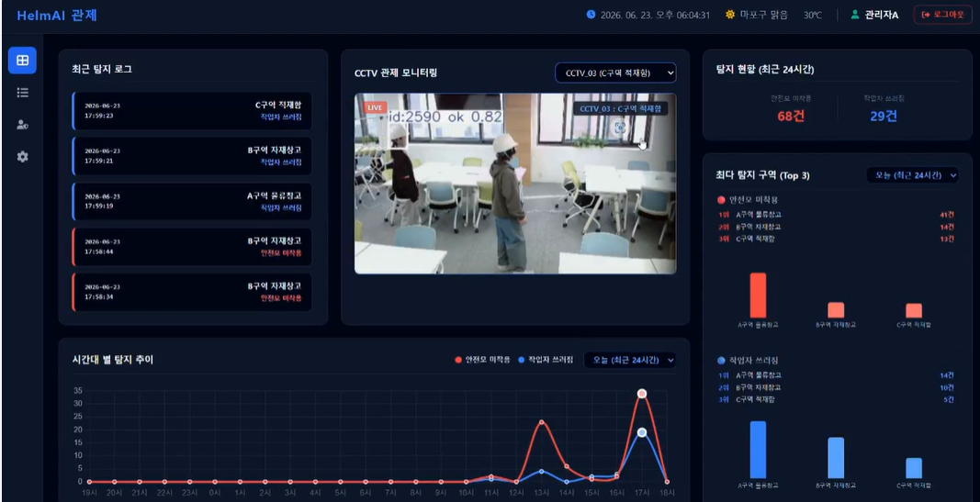Image resolution: width=980 pixels, height=502 pixels.
Task: Open the CCTV_03 camera selector dropdown
Action: [x=615, y=73]
